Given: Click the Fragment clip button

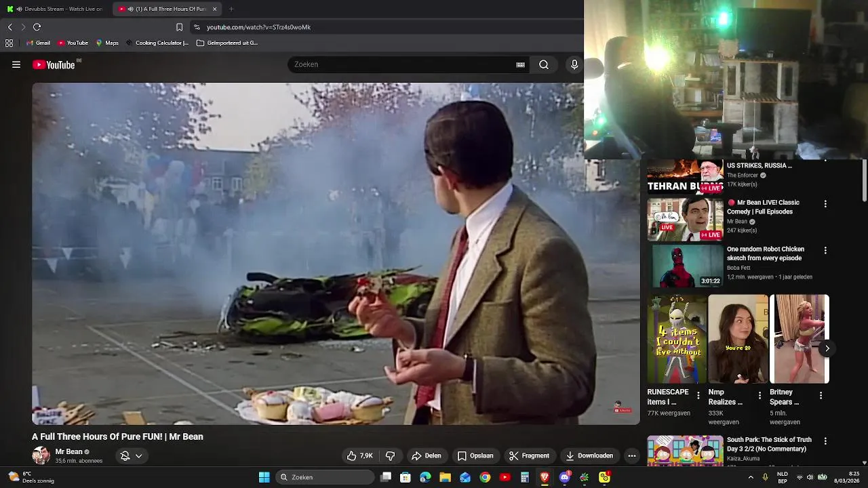Looking at the screenshot, I should tap(529, 455).
